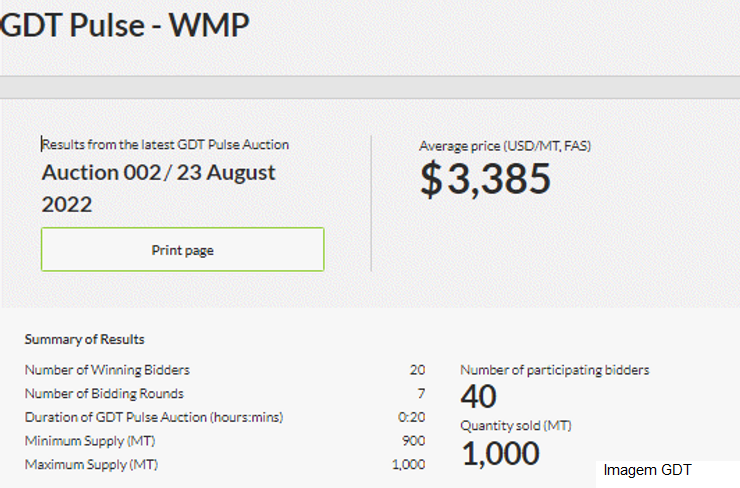Click the Summary of Results heading

point(84,339)
